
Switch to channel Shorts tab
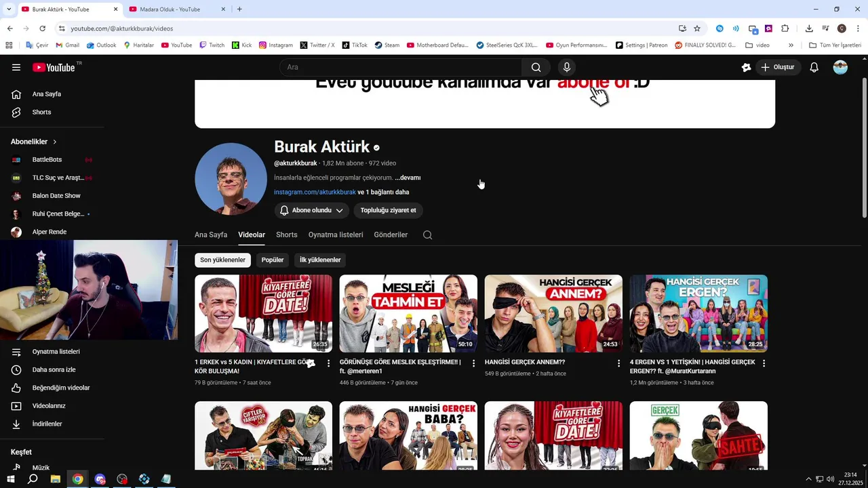click(x=287, y=235)
